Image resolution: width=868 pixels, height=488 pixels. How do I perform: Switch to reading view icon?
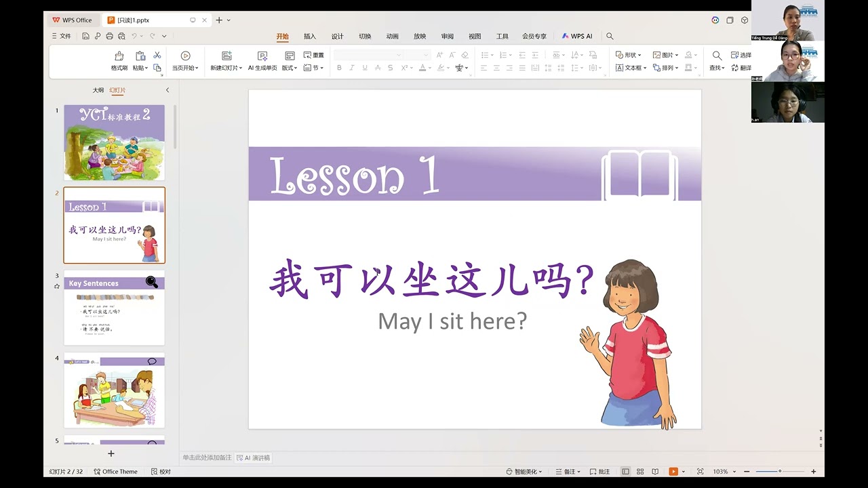655,471
